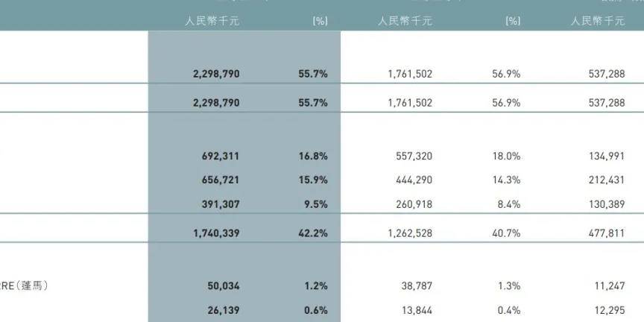Click the 16.8% percentage cell
Image resolution: width=644 pixels, height=322 pixels.
click(313, 156)
